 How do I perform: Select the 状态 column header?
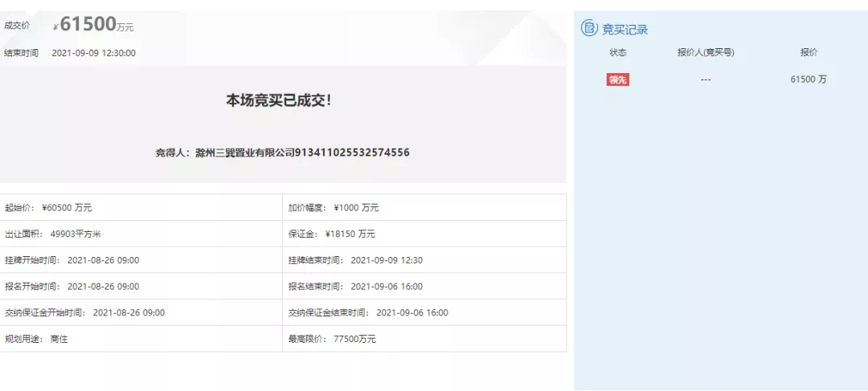point(617,52)
